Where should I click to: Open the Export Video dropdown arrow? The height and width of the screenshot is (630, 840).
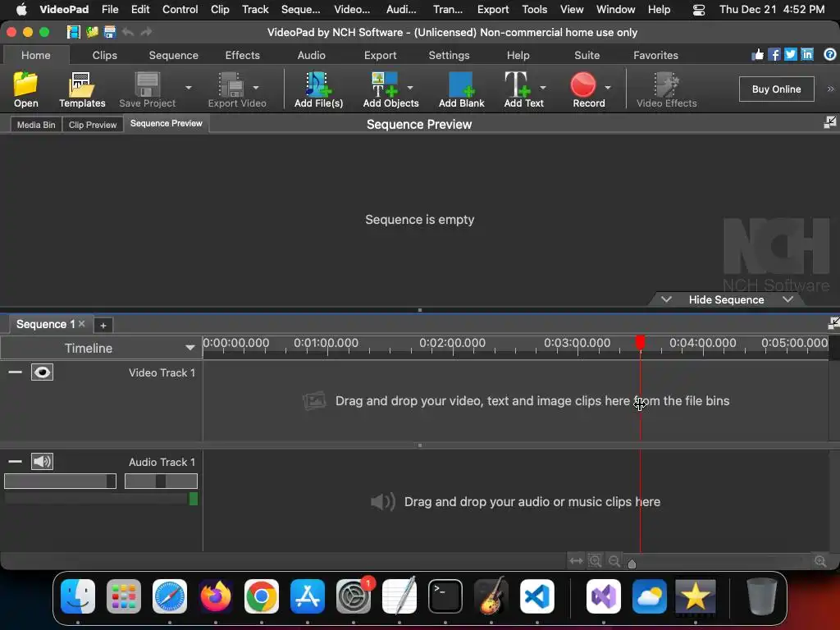click(x=256, y=87)
